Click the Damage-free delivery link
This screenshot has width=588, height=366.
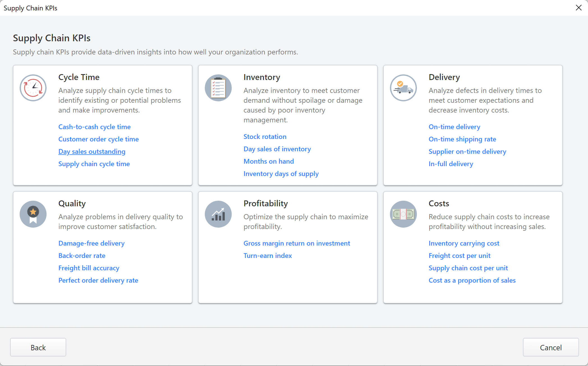pyautogui.click(x=91, y=243)
